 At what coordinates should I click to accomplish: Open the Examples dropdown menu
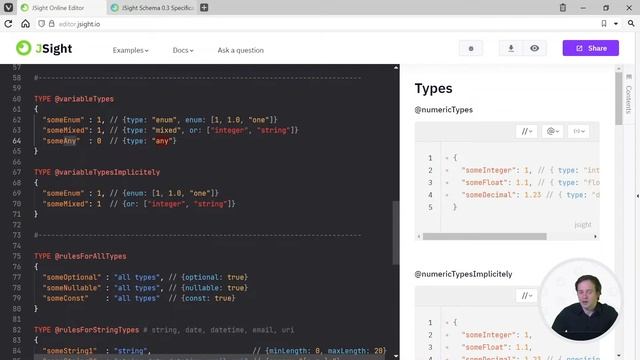click(131, 50)
